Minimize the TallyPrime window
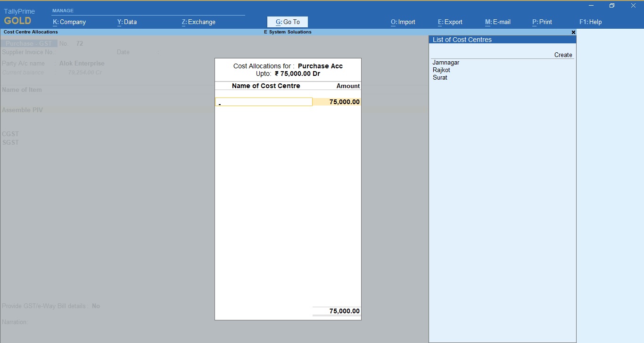The image size is (644, 343). point(591,6)
